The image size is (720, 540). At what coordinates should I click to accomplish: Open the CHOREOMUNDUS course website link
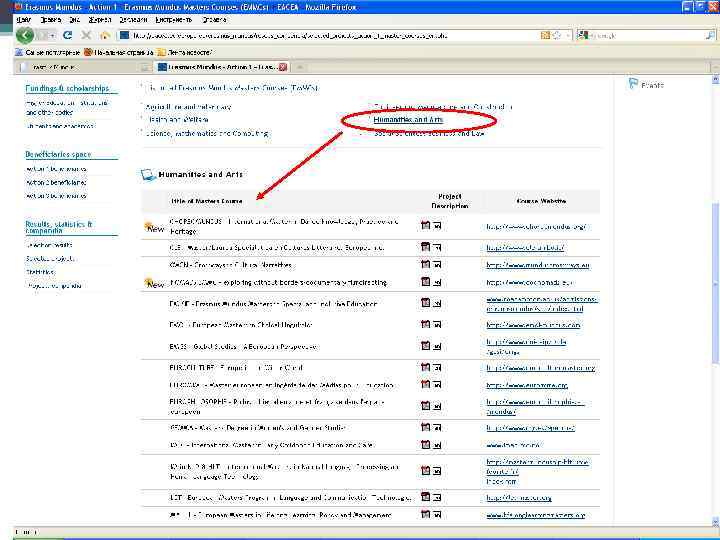[x=536, y=226]
